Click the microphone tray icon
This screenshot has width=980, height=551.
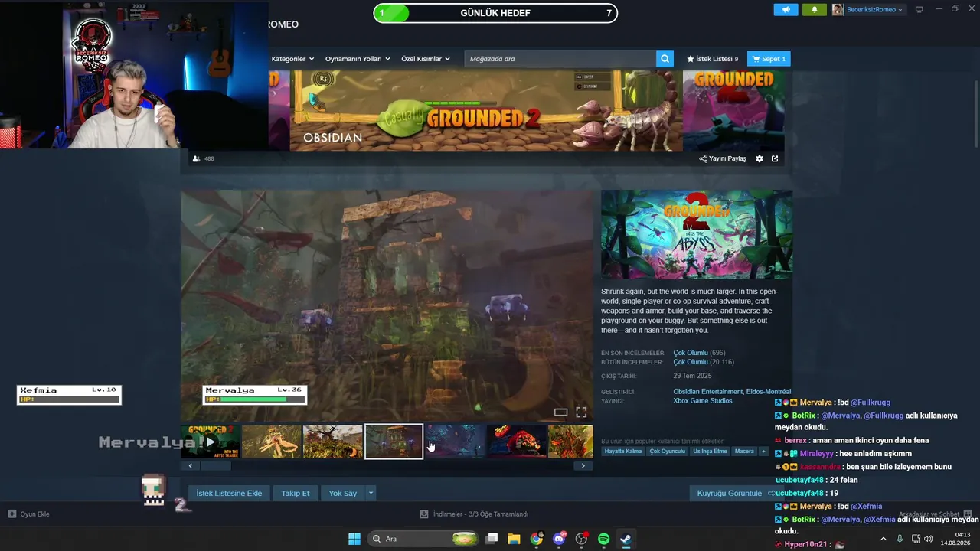click(x=900, y=539)
